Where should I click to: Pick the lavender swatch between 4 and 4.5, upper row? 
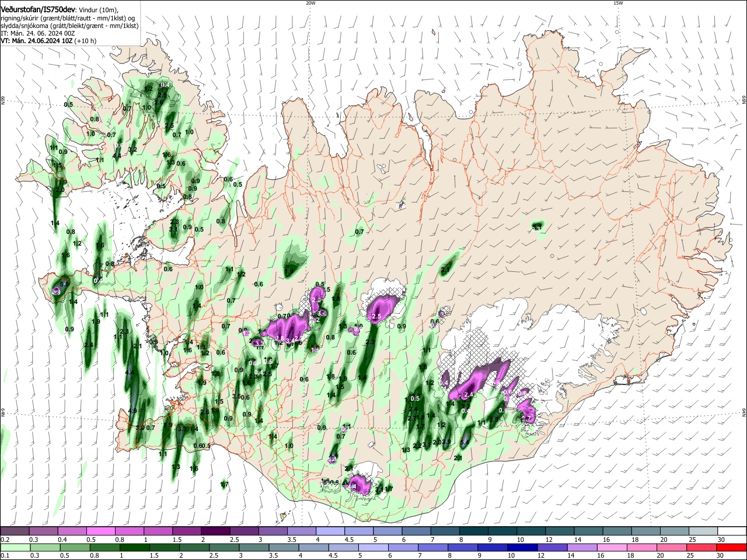330,531
